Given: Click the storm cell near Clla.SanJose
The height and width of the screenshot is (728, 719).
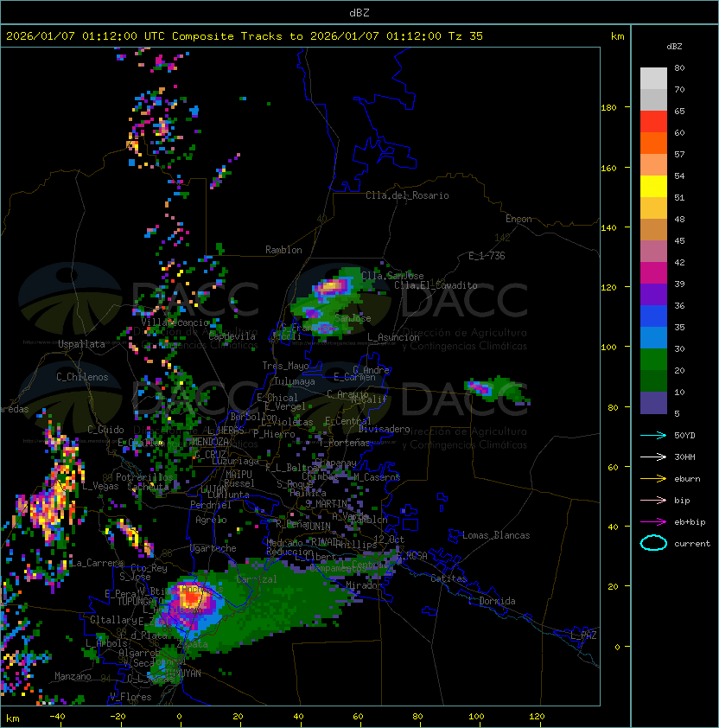Looking at the screenshot, I should (x=332, y=286).
